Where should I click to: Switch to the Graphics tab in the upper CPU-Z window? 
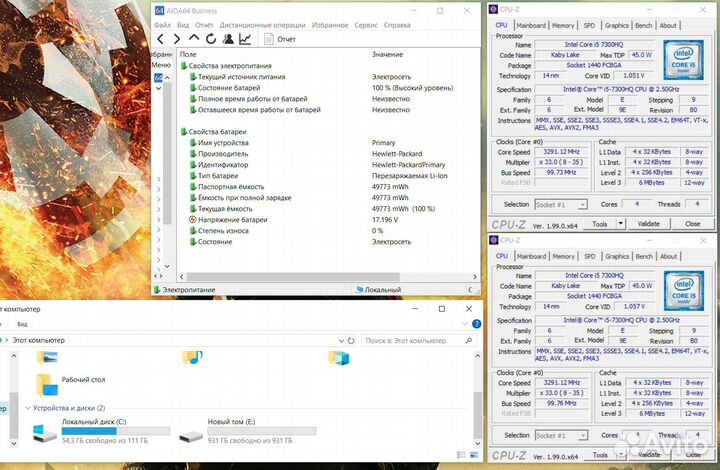tap(616, 26)
